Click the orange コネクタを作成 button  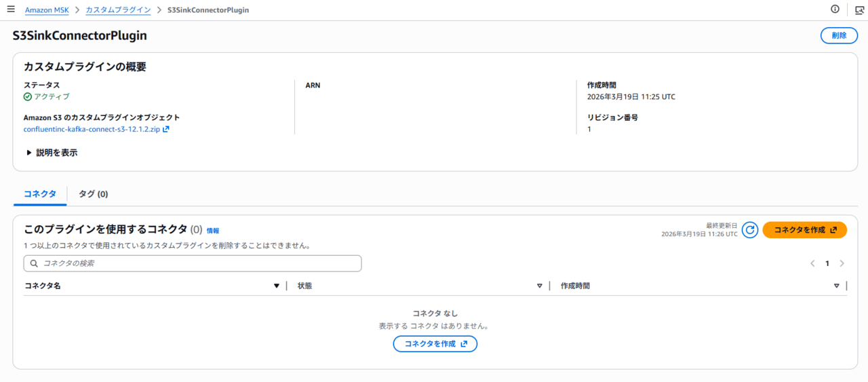pyautogui.click(x=804, y=230)
